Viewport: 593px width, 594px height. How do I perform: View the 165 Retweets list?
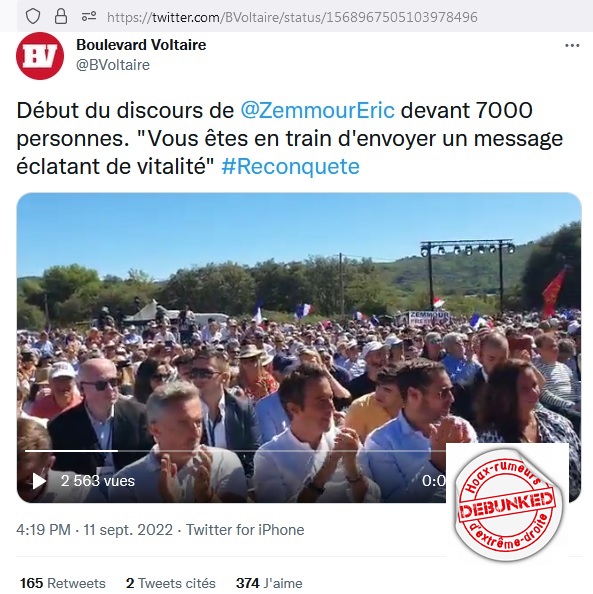pos(63,583)
